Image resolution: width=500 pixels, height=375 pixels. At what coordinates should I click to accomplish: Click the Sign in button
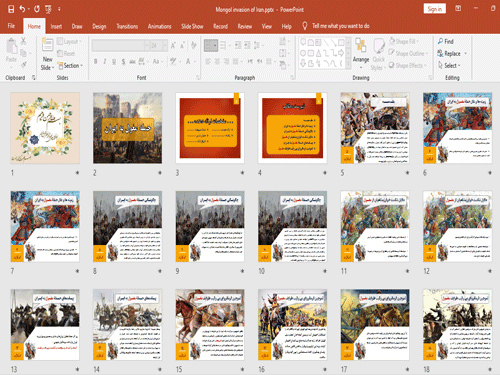pos(435,9)
